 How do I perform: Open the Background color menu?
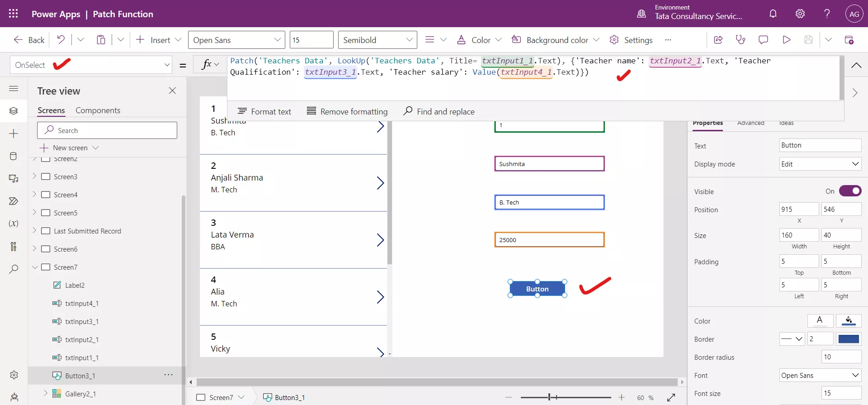[x=556, y=40]
